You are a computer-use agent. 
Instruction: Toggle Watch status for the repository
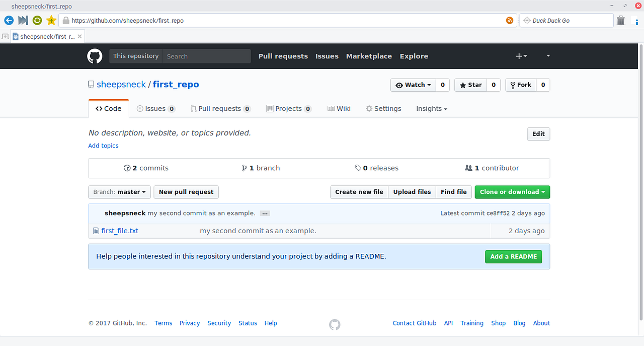(x=413, y=85)
